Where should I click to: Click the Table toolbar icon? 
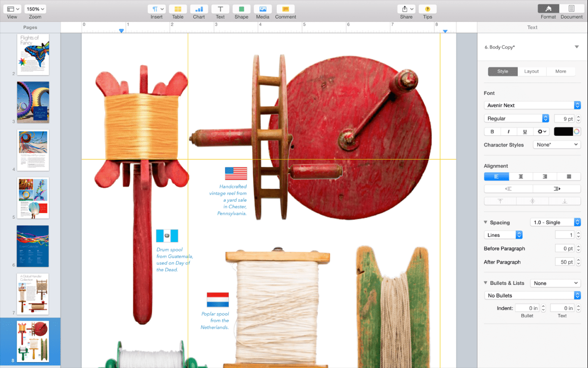(x=178, y=9)
